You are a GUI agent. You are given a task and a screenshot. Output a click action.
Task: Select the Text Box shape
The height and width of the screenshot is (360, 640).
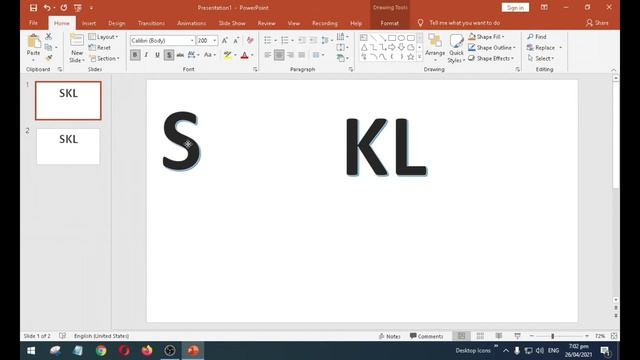point(364,38)
